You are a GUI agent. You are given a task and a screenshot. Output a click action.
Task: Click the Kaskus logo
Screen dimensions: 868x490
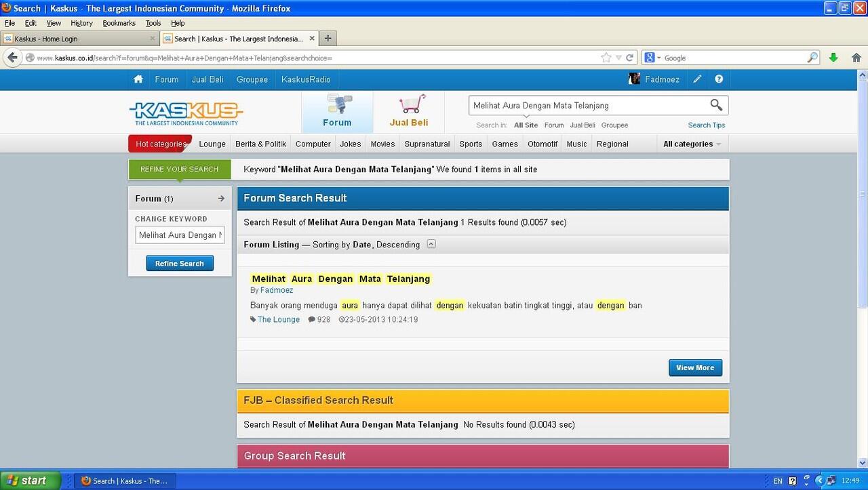click(186, 113)
